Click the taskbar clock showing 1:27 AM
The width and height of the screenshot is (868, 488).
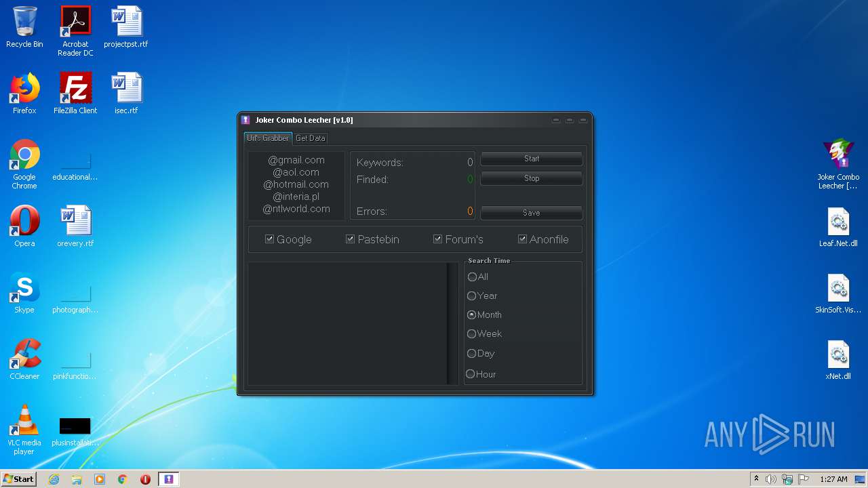click(833, 479)
